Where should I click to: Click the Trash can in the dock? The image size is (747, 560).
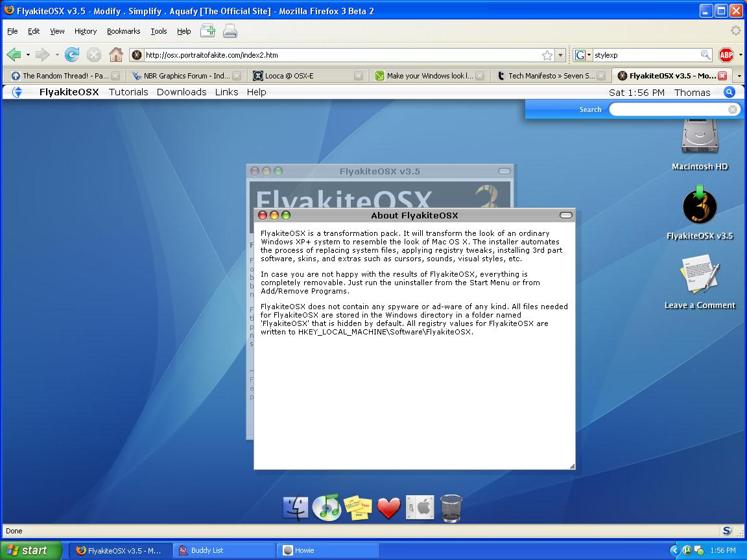(x=451, y=508)
